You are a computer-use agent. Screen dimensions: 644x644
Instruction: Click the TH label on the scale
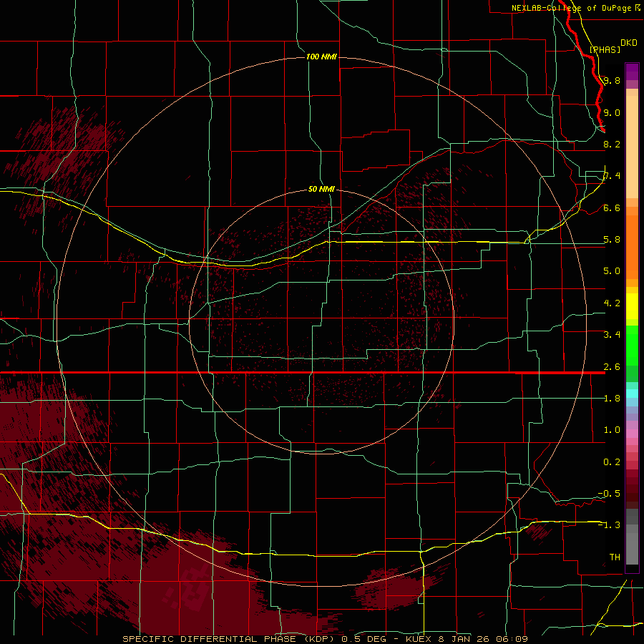(x=615, y=557)
